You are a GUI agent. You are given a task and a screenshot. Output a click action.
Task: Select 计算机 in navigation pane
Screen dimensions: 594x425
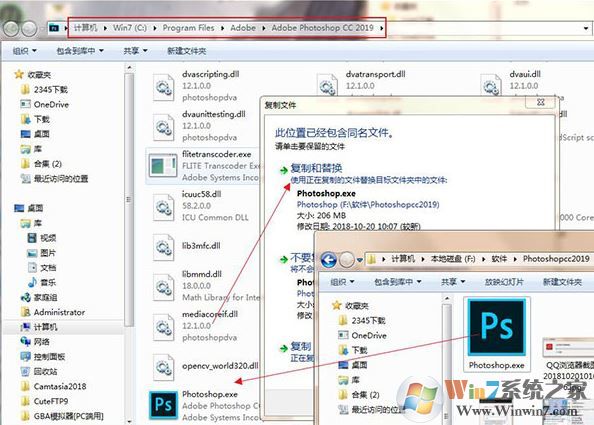[x=39, y=327]
